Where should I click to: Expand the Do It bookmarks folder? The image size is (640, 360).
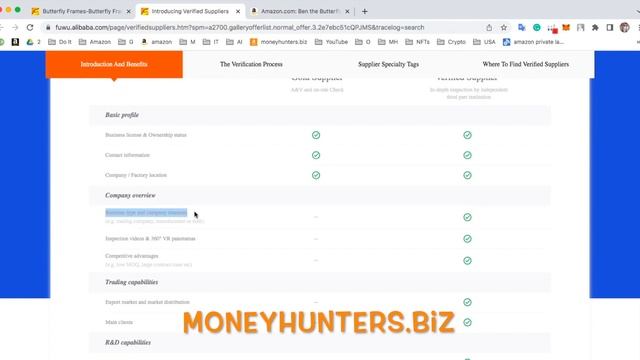(x=60, y=42)
